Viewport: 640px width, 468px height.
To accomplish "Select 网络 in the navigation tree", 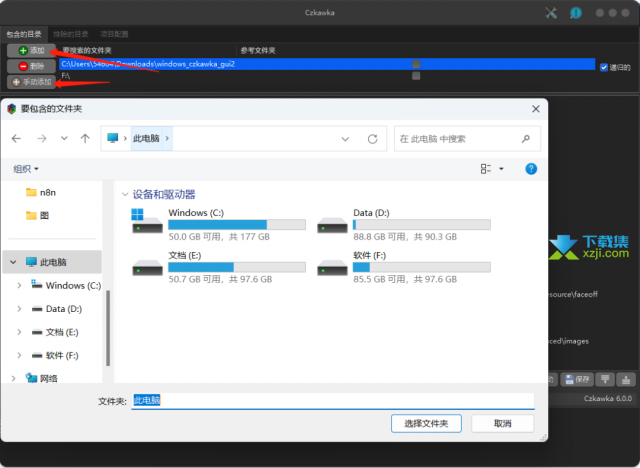I will 42,379.
